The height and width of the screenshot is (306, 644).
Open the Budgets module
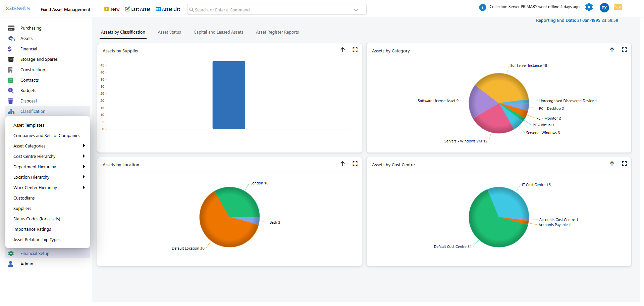click(x=29, y=90)
